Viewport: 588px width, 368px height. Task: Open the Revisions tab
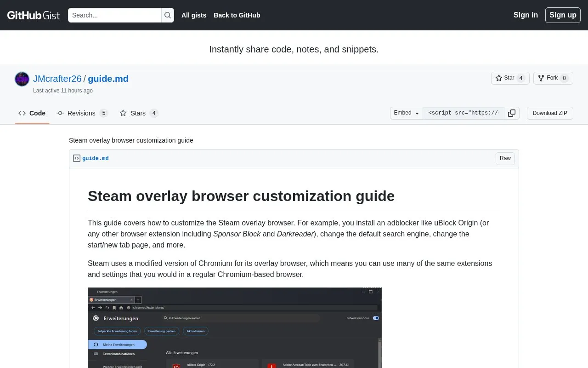82,113
